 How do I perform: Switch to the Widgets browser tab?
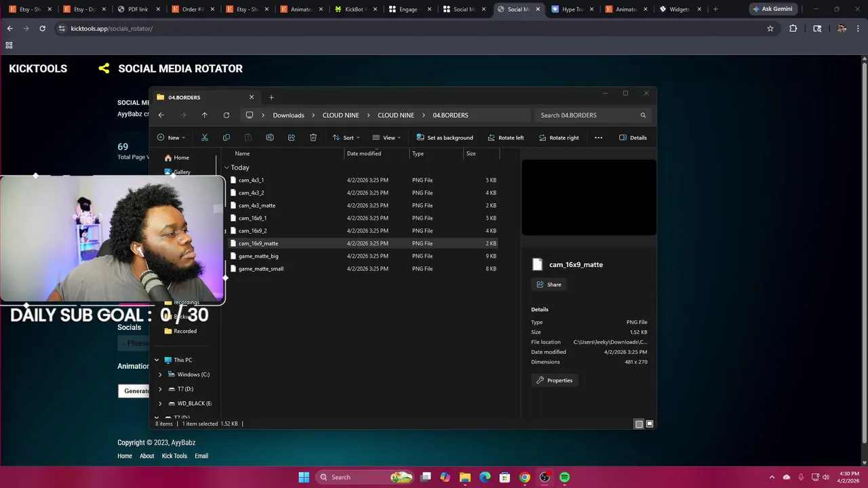point(679,9)
